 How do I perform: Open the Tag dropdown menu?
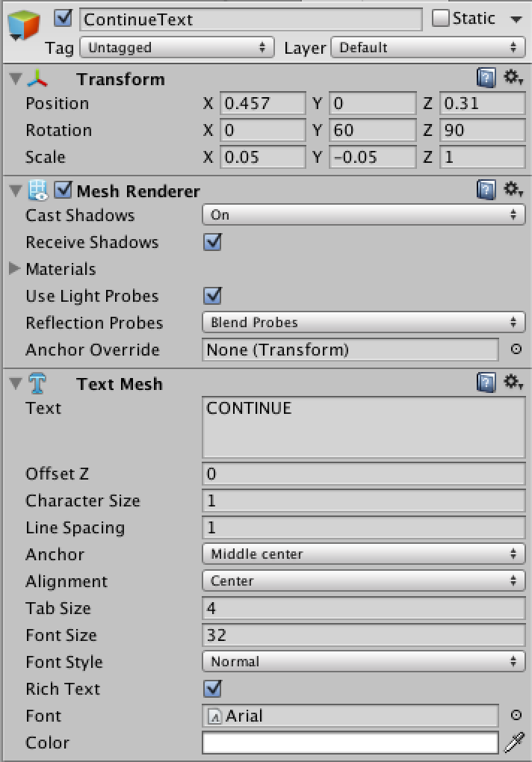(176, 48)
